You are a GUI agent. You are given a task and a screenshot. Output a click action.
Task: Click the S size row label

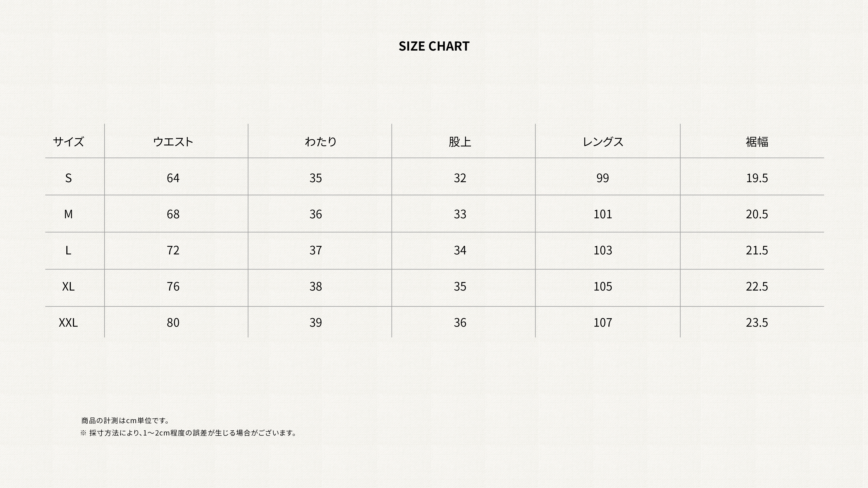68,178
